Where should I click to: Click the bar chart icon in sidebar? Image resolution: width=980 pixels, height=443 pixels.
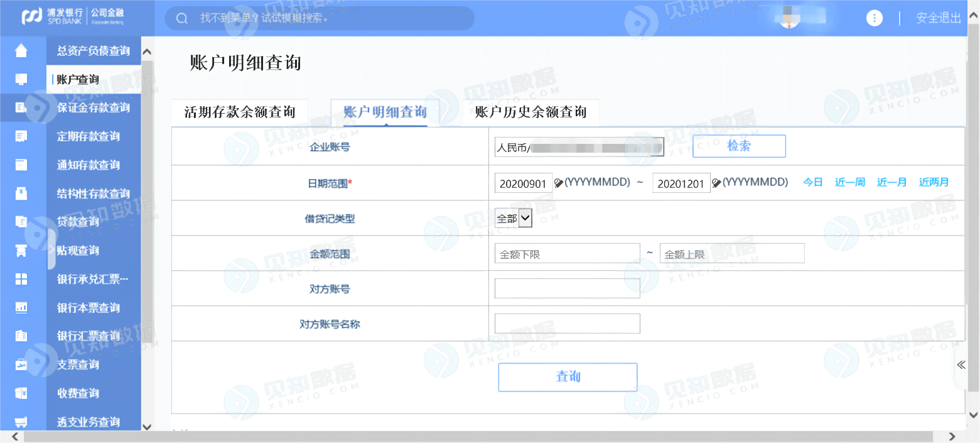pyautogui.click(x=21, y=307)
